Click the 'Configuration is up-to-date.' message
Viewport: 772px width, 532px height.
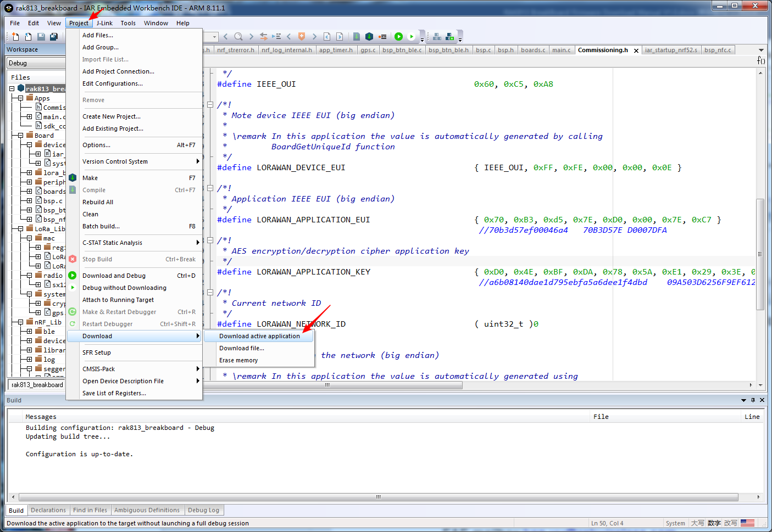pos(79,454)
